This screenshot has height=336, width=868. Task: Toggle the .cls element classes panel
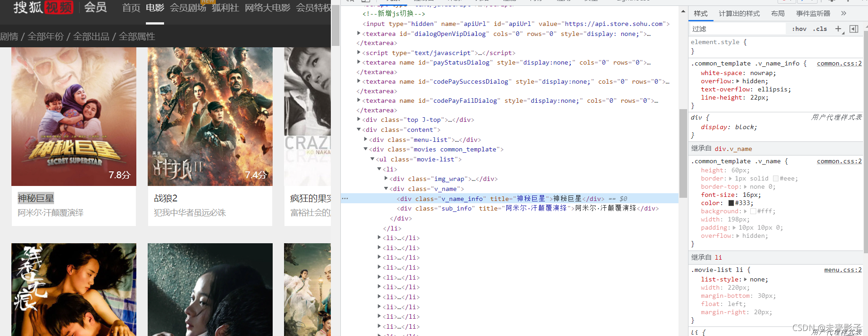click(x=820, y=29)
